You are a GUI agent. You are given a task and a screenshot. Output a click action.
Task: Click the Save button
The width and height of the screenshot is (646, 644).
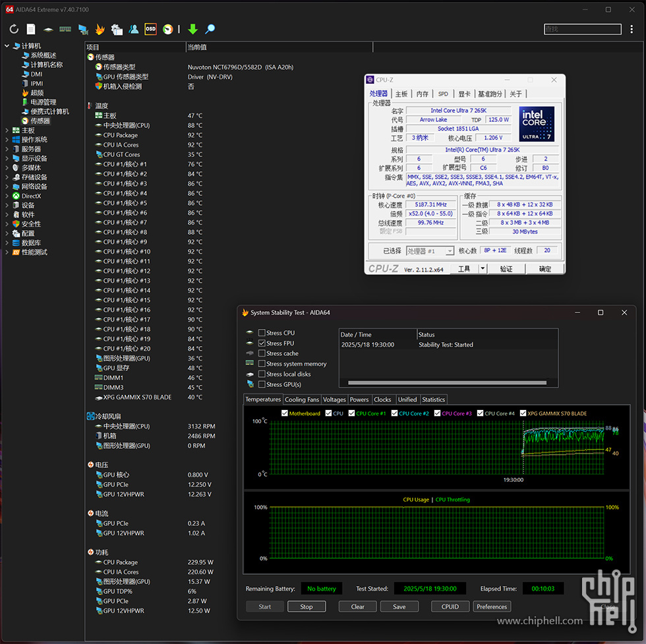coord(399,606)
